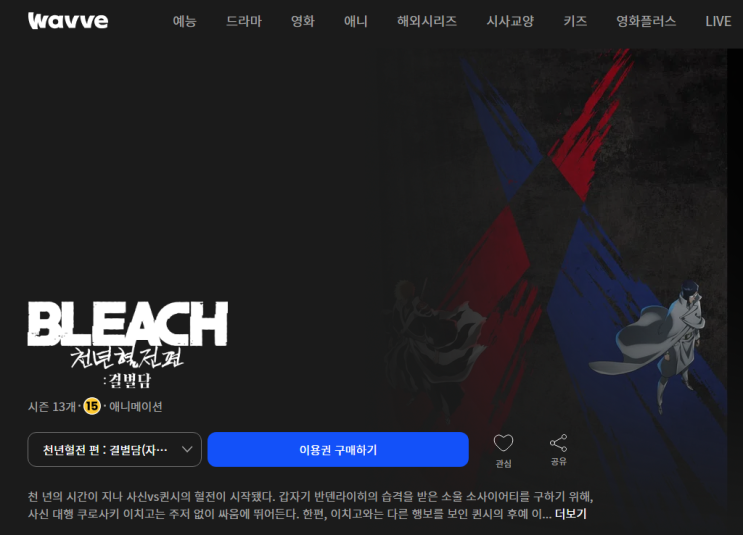Open the 애니 category
743x535 pixels.
(355, 21)
